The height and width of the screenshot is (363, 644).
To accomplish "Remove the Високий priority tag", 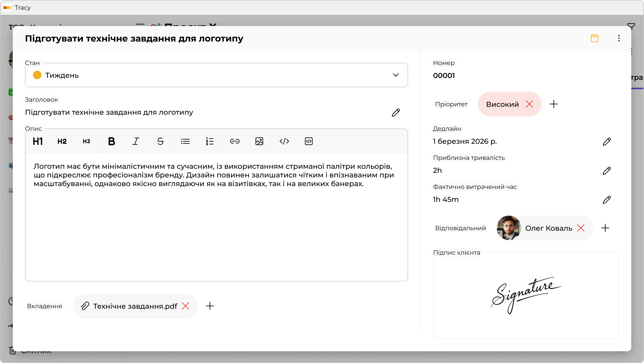I will pyautogui.click(x=529, y=104).
